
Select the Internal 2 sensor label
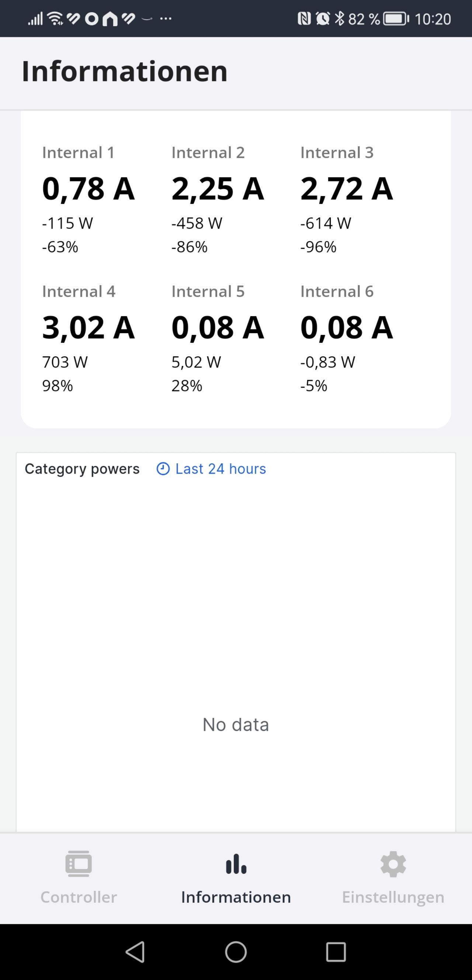point(208,153)
